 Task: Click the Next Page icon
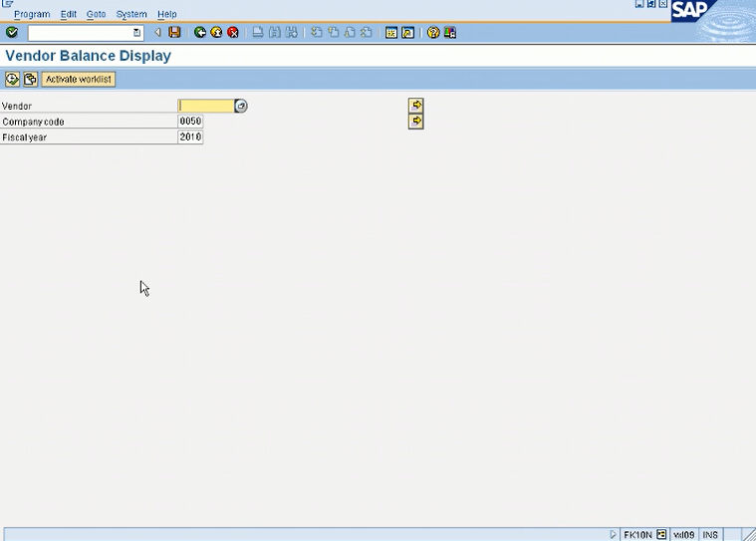point(350,32)
